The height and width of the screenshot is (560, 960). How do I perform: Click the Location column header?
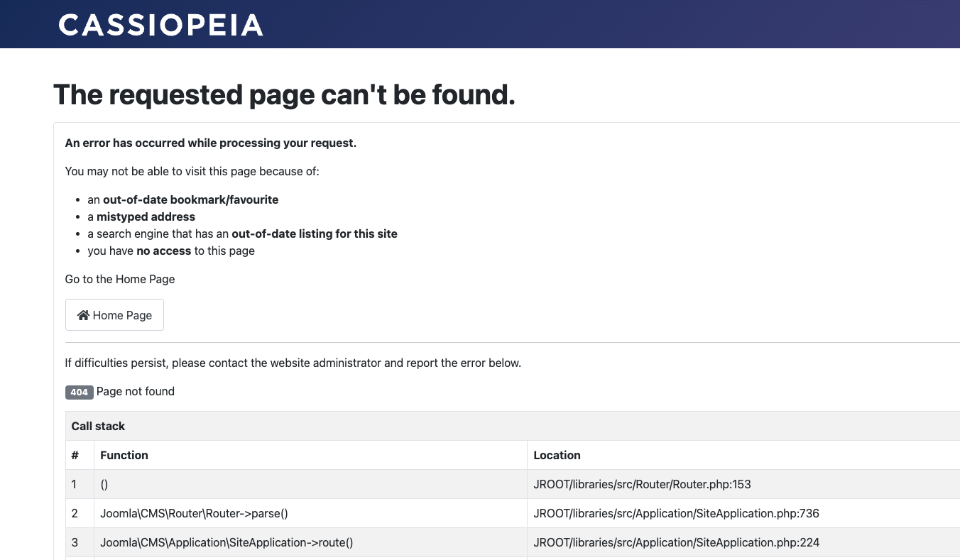(x=557, y=455)
